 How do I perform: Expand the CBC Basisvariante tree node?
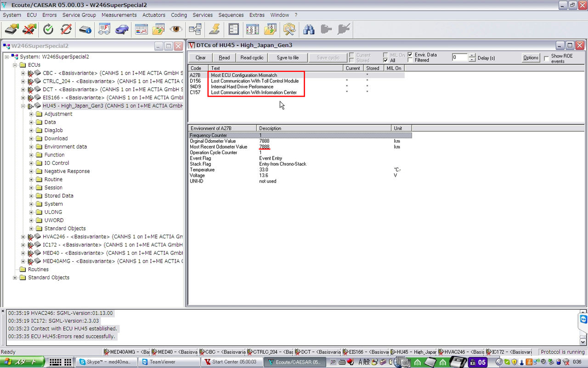[x=23, y=73]
